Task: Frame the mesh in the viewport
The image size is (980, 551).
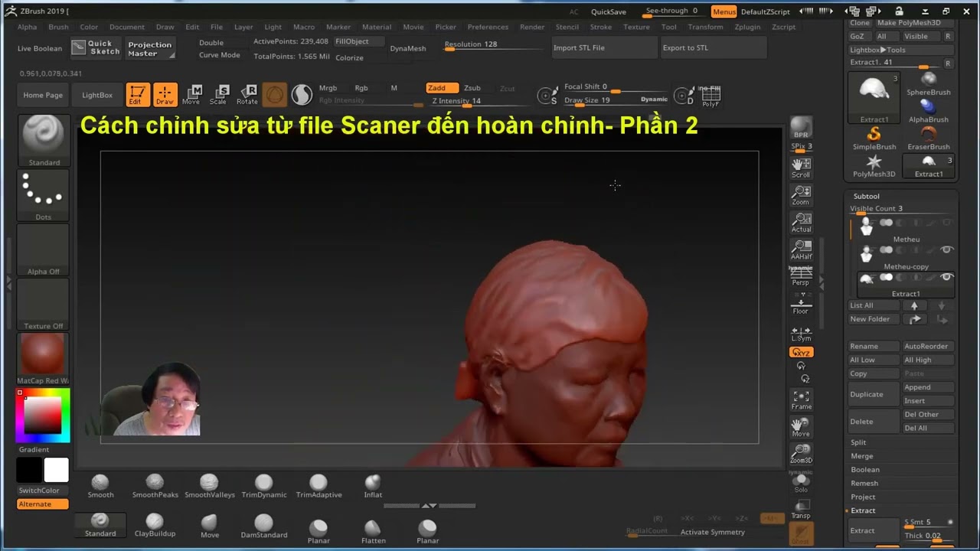Action: pos(801,399)
